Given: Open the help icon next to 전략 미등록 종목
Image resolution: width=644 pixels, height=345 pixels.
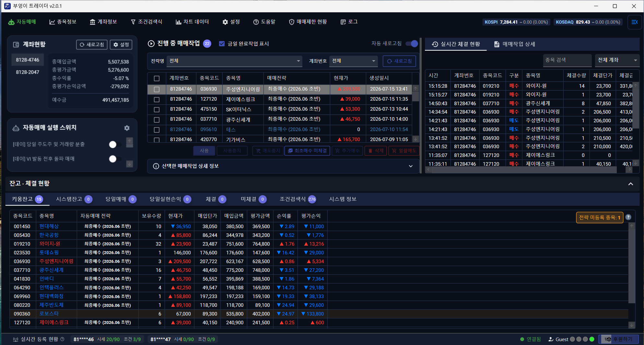Looking at the screenshot, I should pyautogui.click(x=628, y=217).
